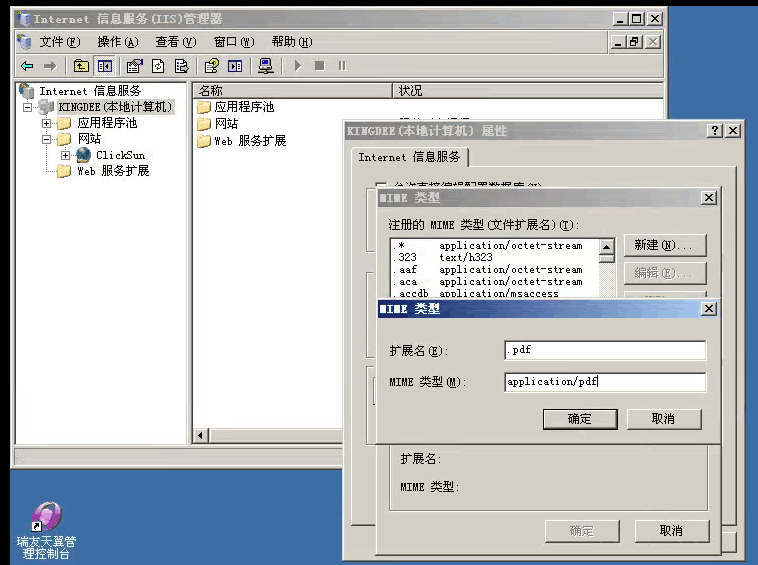
Task: Select 应用程序池 folder in the tree
Action: click(107, 123)
